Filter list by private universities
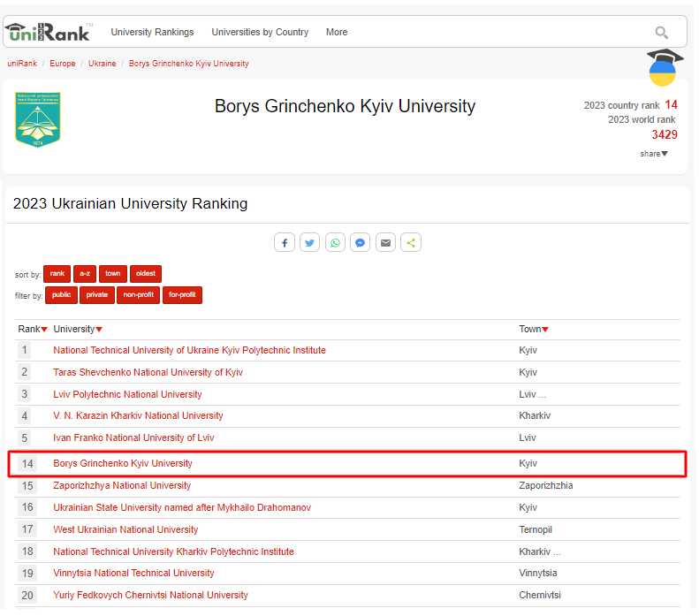The width and height of the screenshot is (699, 616). pos(96,295)
